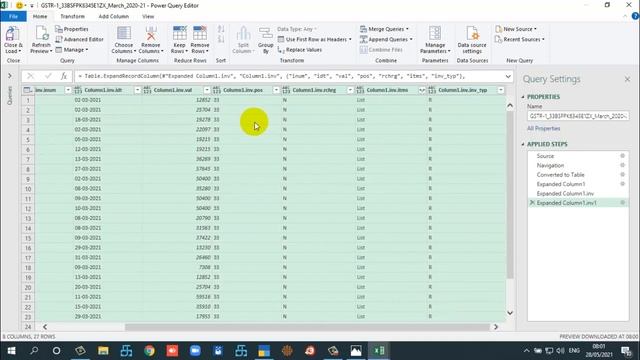Expand the Column1.inv.itms column
The height and width of the screenshot is (360, 640).
[422, 90]
